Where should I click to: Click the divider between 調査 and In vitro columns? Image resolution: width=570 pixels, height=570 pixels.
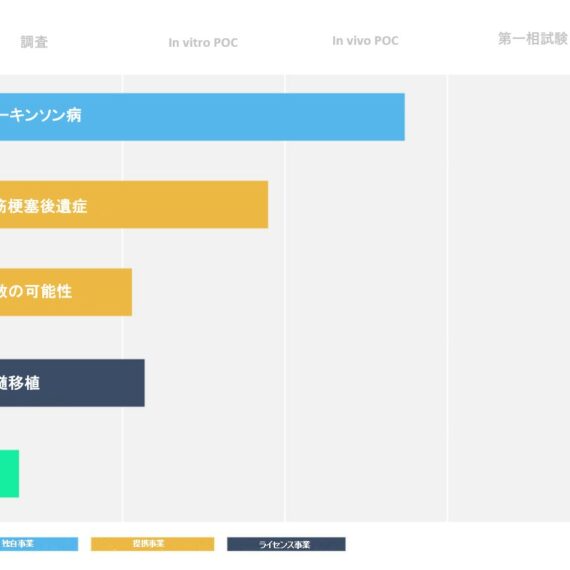coord(123,298)
